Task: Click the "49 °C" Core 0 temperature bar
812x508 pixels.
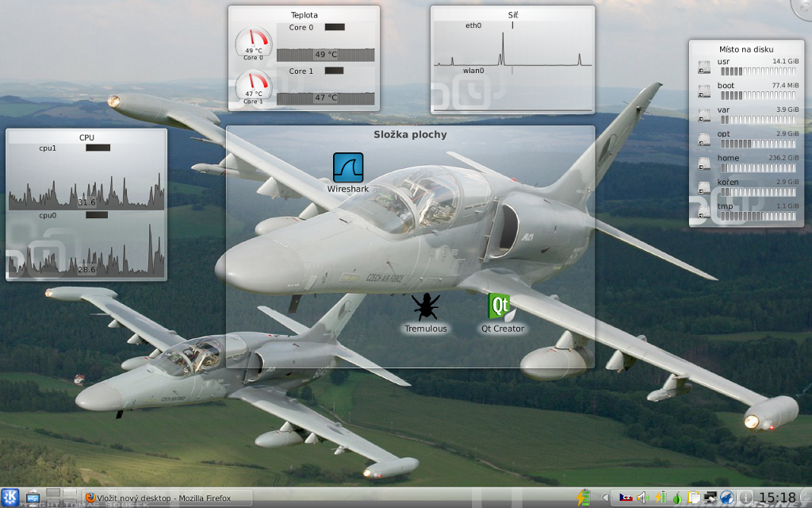Action: tap(326, 55)
